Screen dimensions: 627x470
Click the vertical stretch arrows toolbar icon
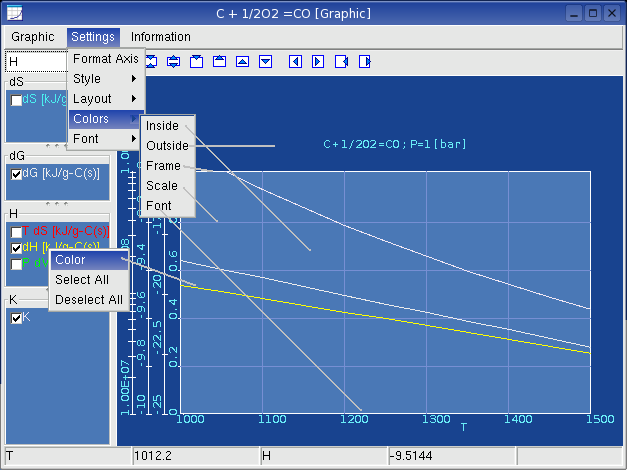click(x=173, y=62)
